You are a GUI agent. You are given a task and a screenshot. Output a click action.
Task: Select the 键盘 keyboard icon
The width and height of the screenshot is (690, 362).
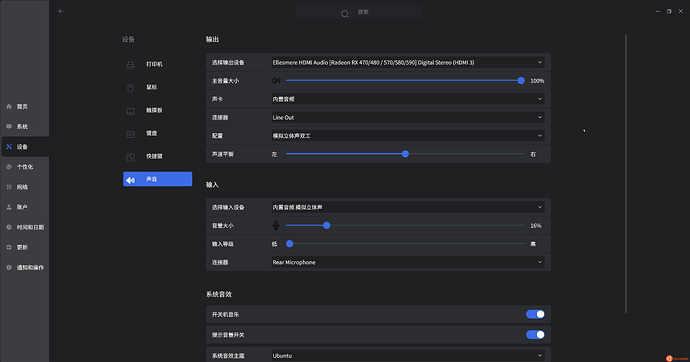pos(130,134)
